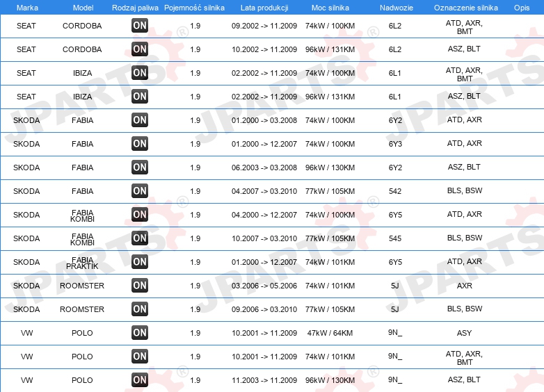The height and width of the screenshot is (392, 544).
Task: Click the ASY engine code
Action: point(464,333)
